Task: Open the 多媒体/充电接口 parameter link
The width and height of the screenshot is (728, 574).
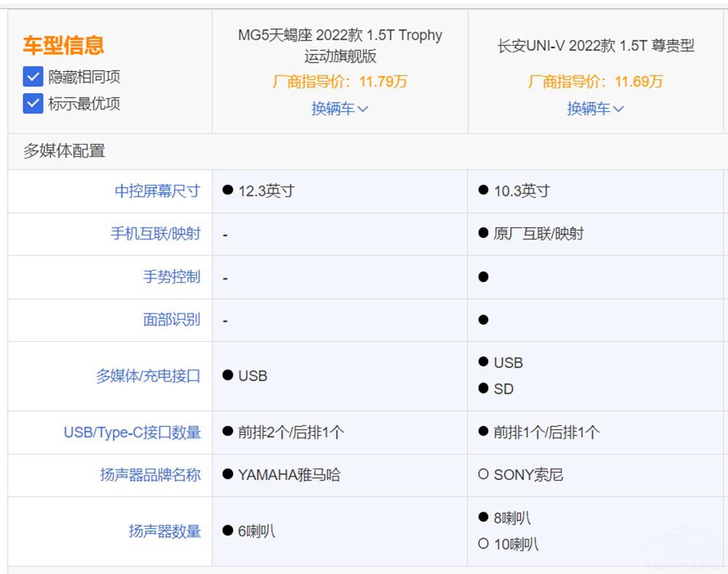Action: coord(148,376)
